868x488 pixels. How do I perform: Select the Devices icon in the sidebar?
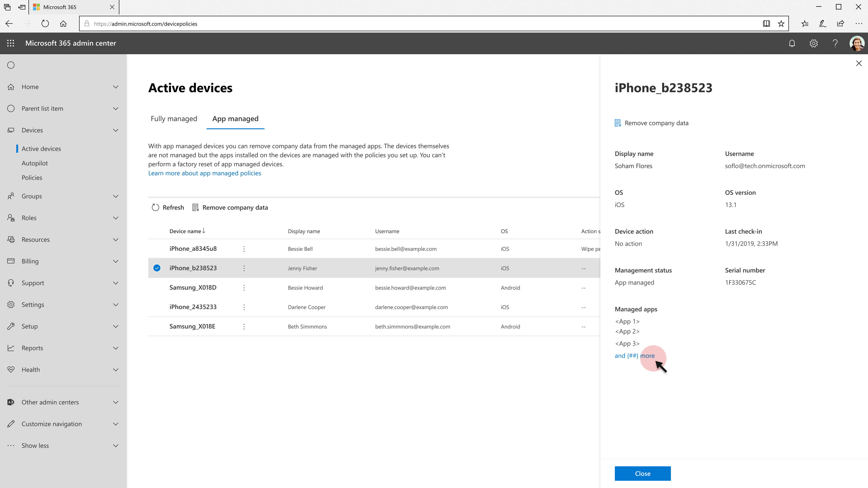(11, 130)
